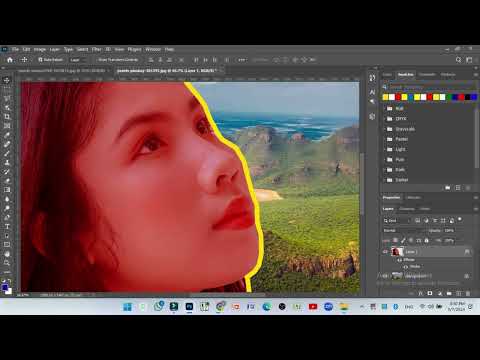Toggle lock all icon in Layers lock row
Screen dimensions: 480x360
pos(427,240)
